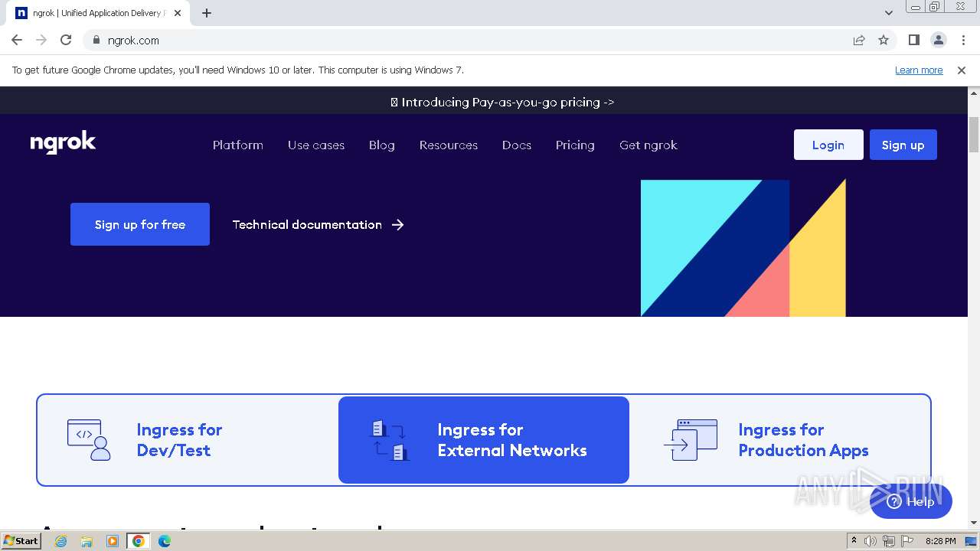Click the padlock site info icon
980x551 pixels.
[x=96, y=40]
